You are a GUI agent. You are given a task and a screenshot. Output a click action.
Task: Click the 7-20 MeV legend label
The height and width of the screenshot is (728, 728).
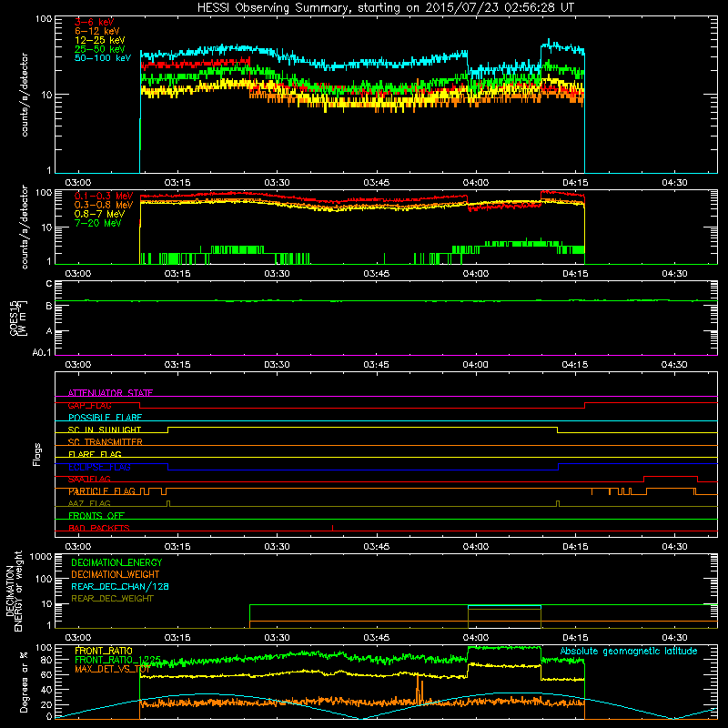tap(97, 223)
